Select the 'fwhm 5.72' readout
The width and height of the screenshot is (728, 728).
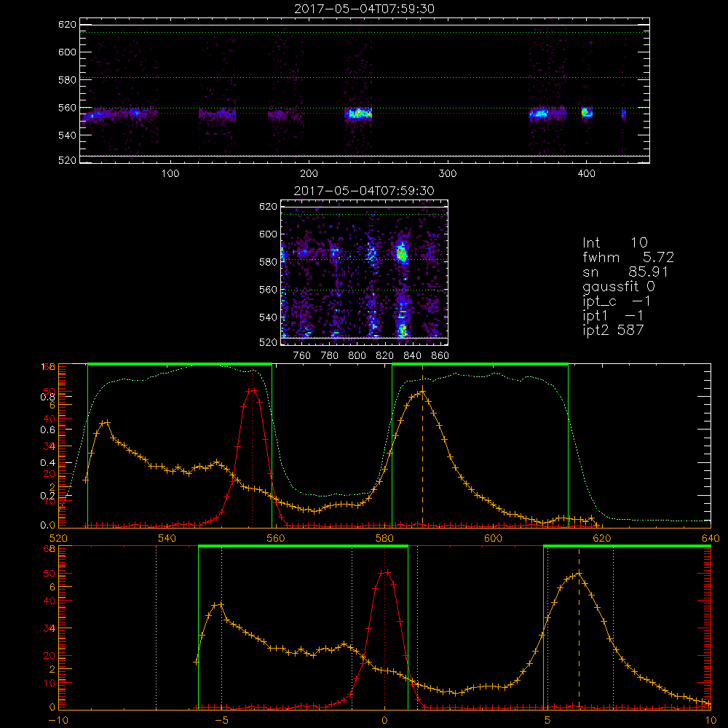coord(628,257)
